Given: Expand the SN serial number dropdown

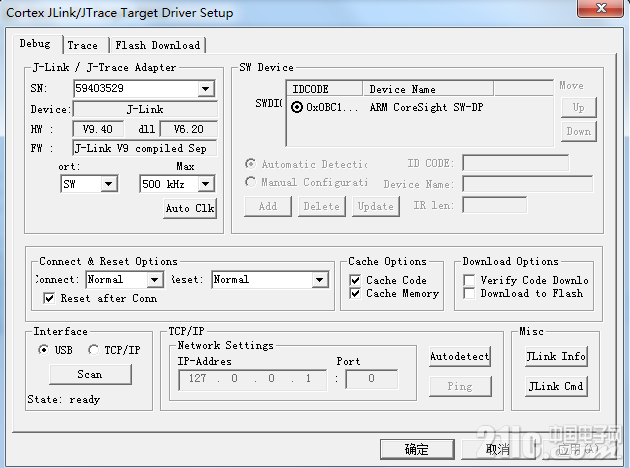Looking at the screenshot, I should 205,89.
